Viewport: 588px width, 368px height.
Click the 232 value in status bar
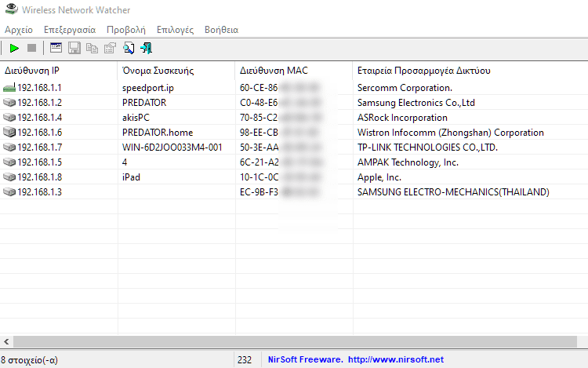click(244, 359)
